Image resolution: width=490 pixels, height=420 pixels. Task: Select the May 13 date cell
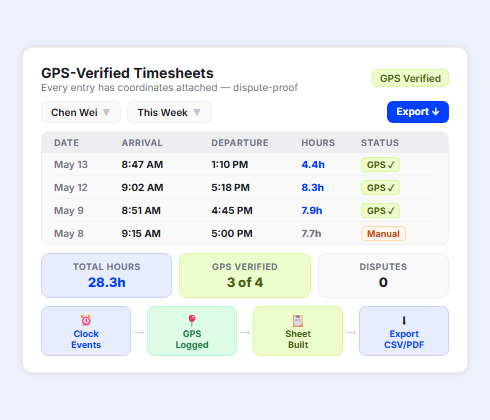71,165
